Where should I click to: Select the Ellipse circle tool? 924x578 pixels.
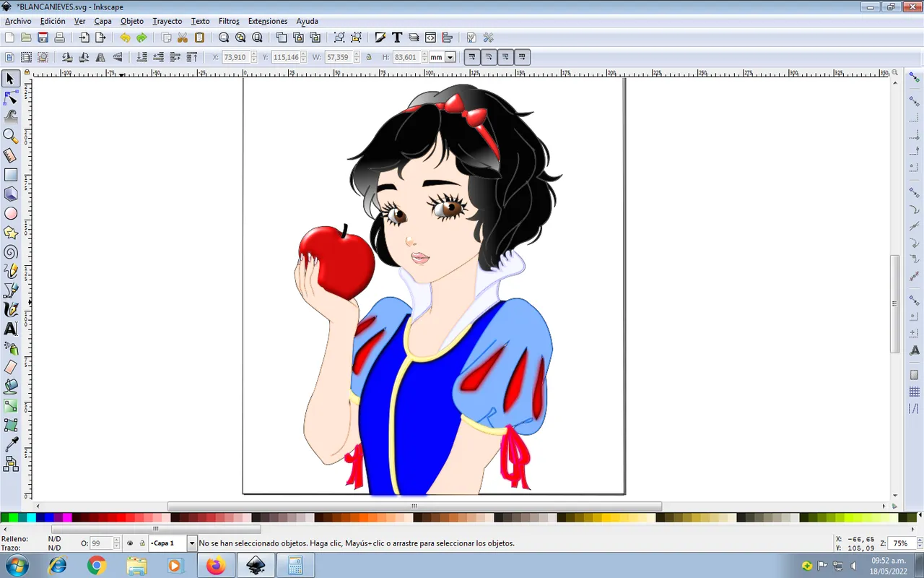coord(11,213)
